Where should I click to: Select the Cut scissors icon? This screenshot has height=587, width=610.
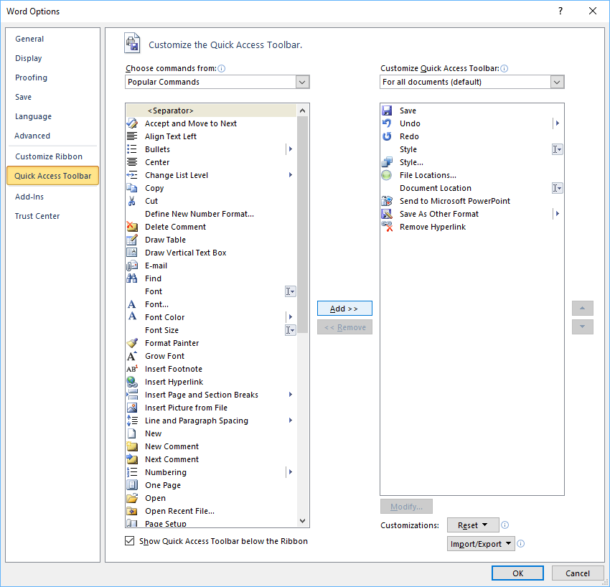(132, 201)
